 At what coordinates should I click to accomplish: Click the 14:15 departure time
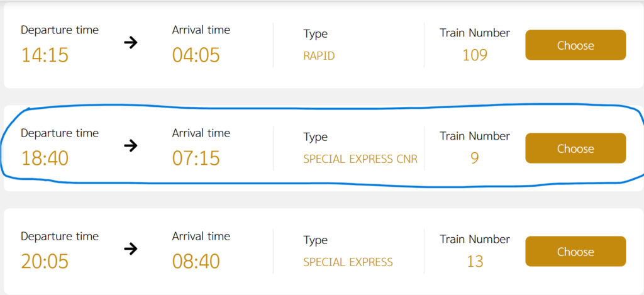45,55
